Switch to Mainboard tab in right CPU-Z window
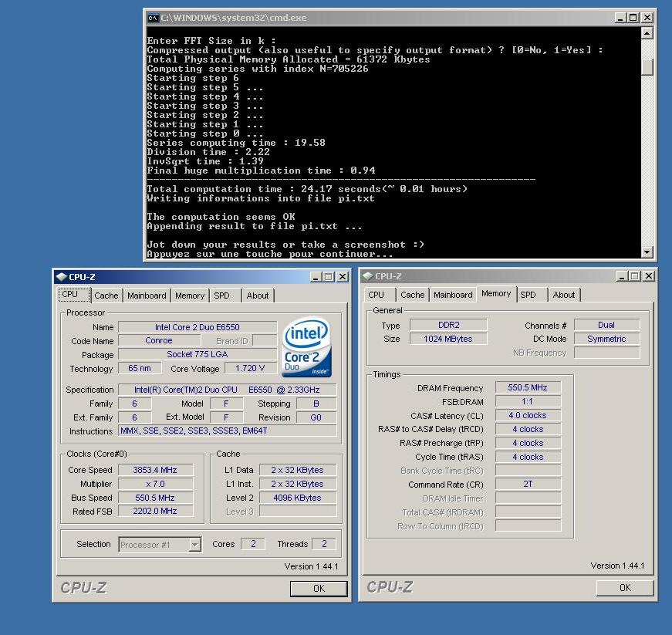 [453, 295]
